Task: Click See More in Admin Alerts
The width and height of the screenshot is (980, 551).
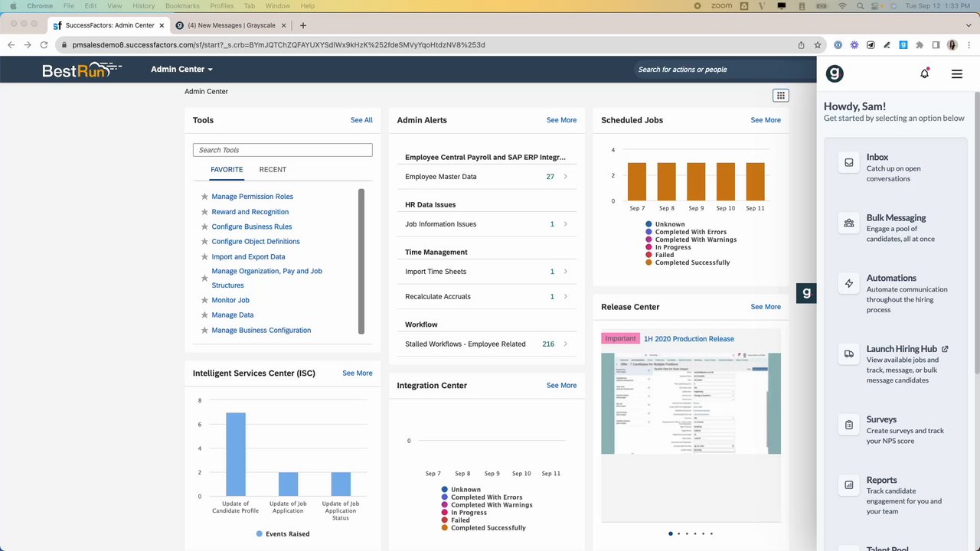Action: (561, 120)
